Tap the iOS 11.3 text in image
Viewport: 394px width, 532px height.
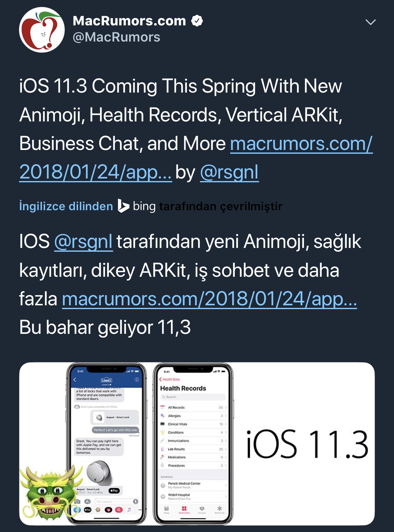[307, 444]
